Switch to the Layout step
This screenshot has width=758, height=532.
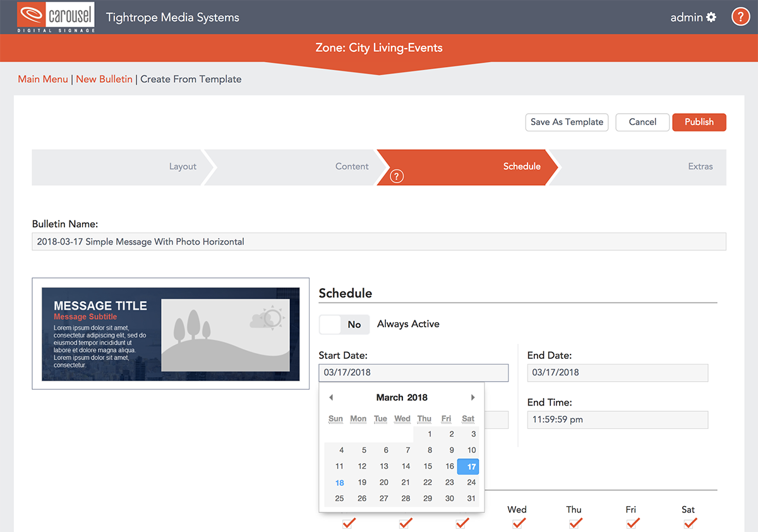click(x=182, y=166)
